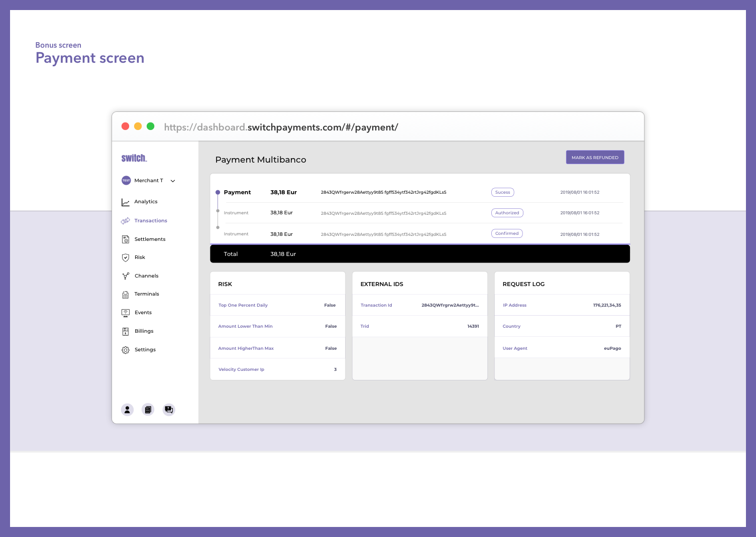Click the browser address bar URL
The image size is (756, 537).
(281, 127)
